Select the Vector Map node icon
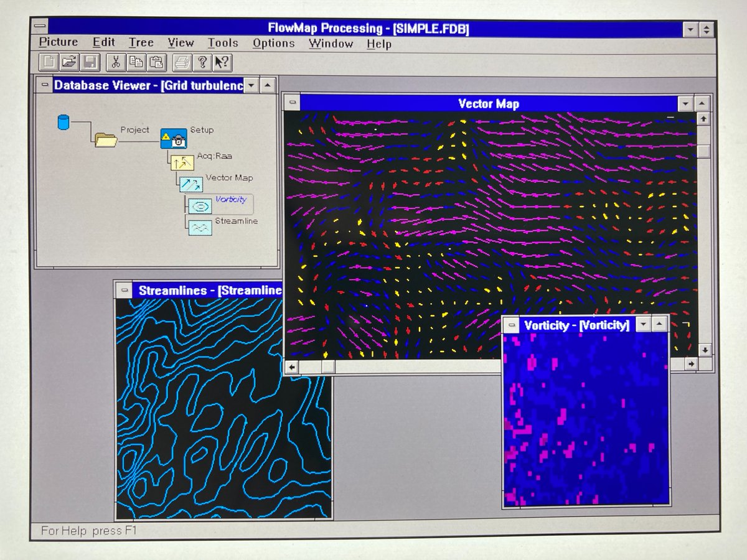The height and width of the screenshot is (560, 747). pos(191,184)
